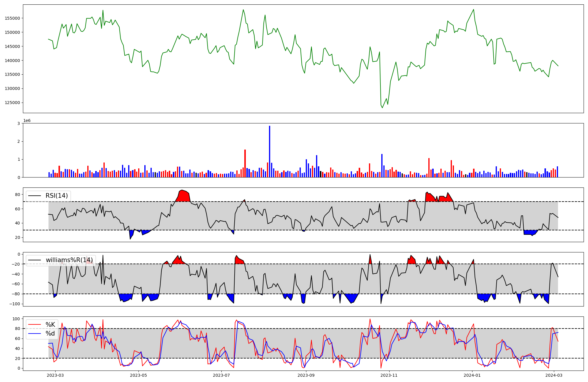Click the 145000 price axis tick
This screenshot has width=588, height=382.
12,46
